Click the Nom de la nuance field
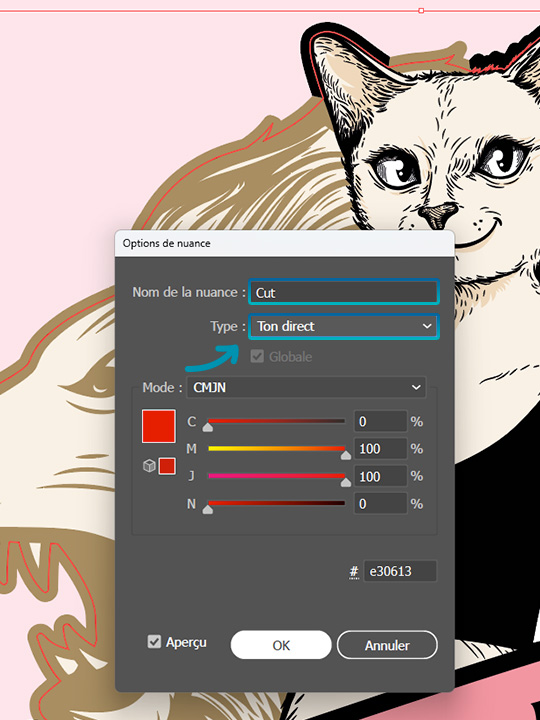The height and width of the screenshot is (720, 540). coord(344,292)
